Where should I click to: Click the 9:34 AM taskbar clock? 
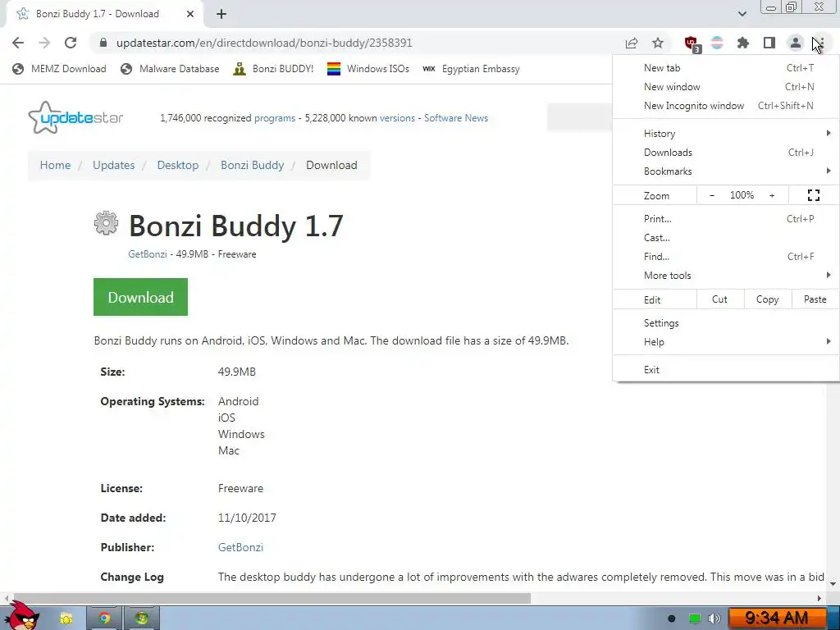tap(776, 619)
